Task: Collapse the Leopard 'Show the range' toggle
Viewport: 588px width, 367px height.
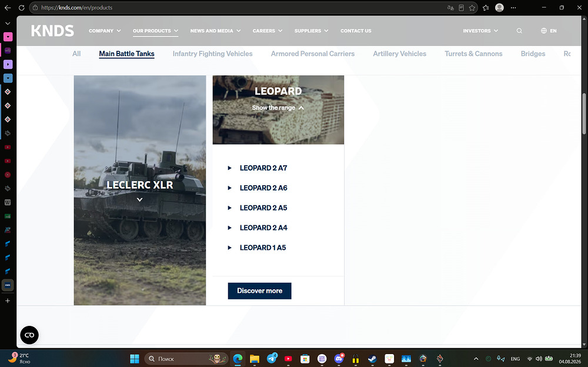Action: click(278, 108)
